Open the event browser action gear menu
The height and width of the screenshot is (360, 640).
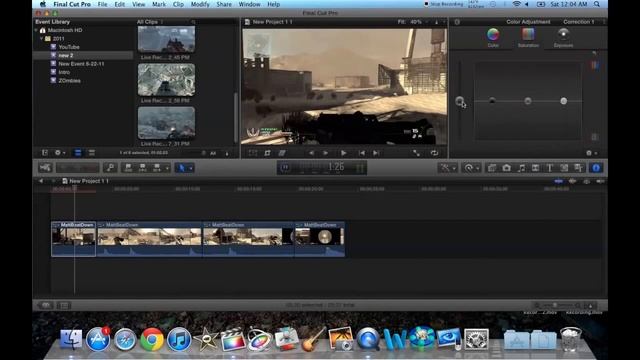(x=60, y=153)
